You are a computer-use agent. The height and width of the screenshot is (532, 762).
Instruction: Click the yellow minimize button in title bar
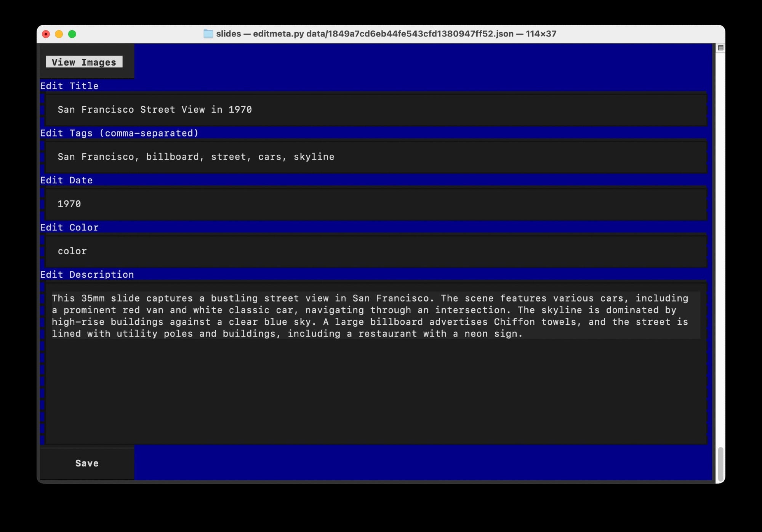pyautogui.click(x=59, y=34)
